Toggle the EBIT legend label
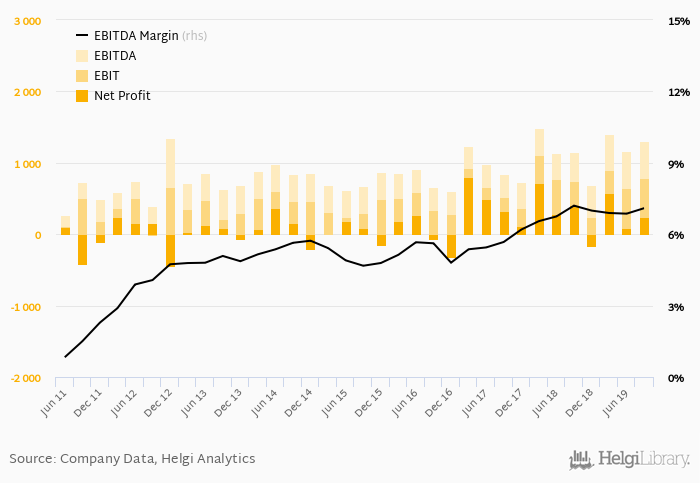The image size is (700, 483). click(x=107, y=76)
